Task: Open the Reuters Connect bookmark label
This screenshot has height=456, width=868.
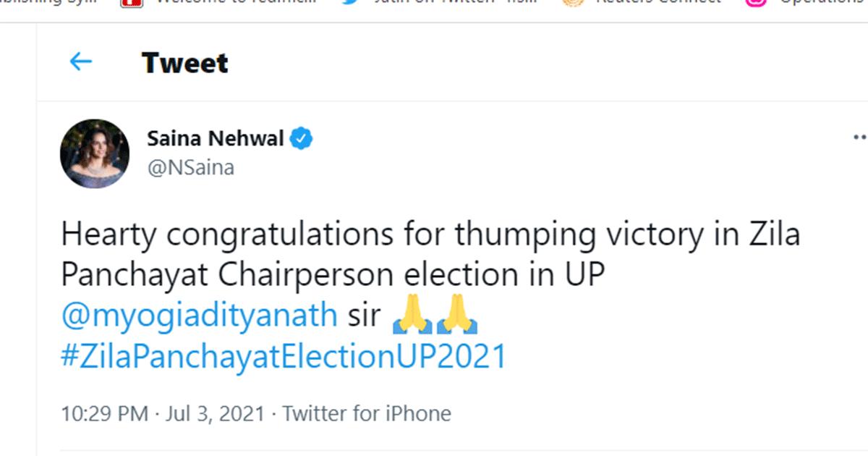Action: pyautogui.click(x=658, y=3)
